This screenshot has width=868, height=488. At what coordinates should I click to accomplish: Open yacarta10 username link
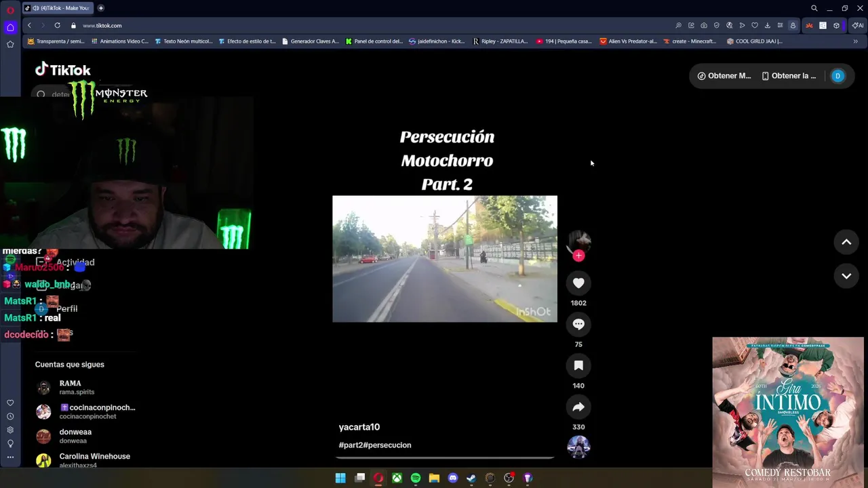tap(359, 427)
